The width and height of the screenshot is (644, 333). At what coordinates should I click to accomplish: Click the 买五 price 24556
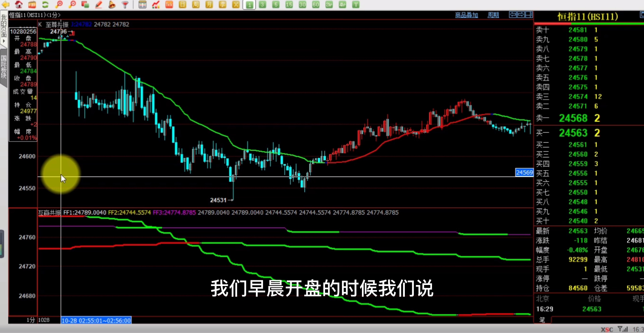click(x=578, y=173)
